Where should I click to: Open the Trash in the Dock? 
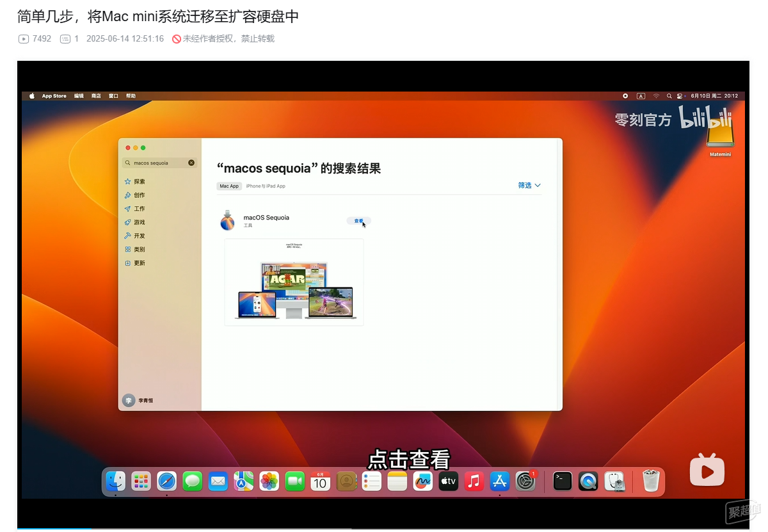click(651, 481)
